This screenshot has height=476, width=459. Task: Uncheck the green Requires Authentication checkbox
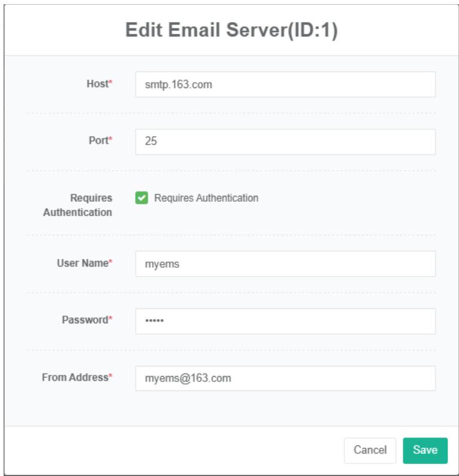click(141, 198)
